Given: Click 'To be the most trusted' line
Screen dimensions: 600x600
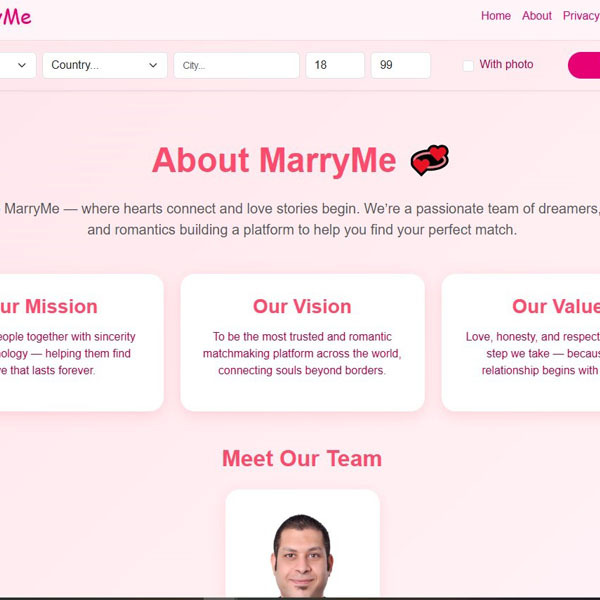Looking at the screenshot, I should point(302,337).
